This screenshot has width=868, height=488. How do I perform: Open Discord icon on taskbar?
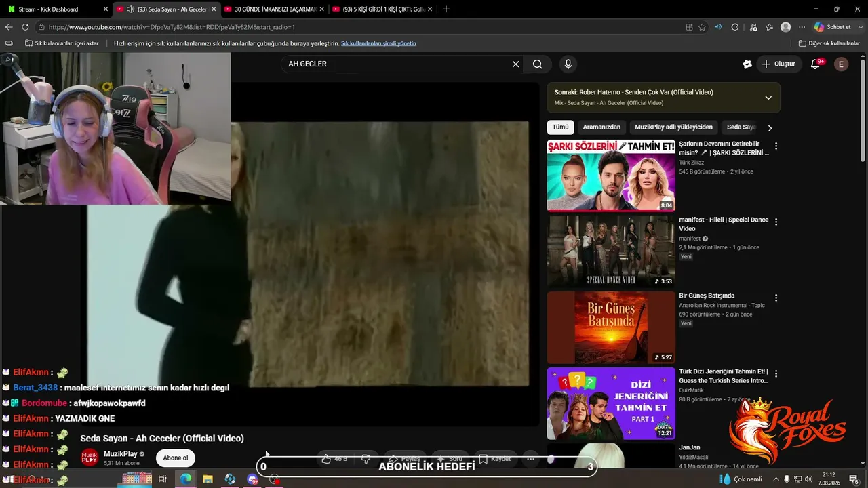pos(252,479)
